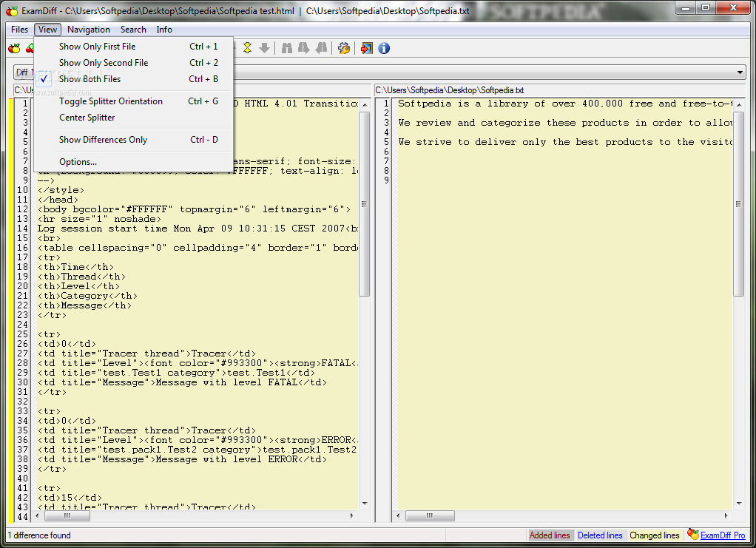The width and height of the screenshot is (756, 548).
Task: Open the Search menu
Action: pos(133,30)
